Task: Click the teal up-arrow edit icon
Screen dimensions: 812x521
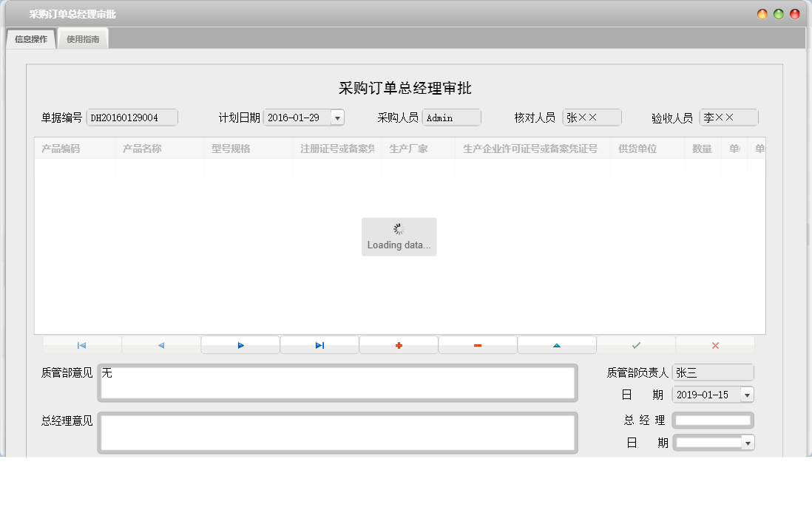Action: (x=557, y=344)
